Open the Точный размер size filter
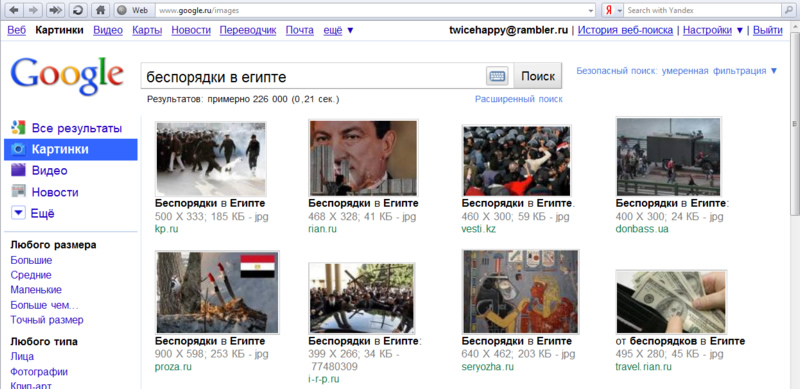Image resolution: width=800 pixels, height=389 pixels. (47, 320)
